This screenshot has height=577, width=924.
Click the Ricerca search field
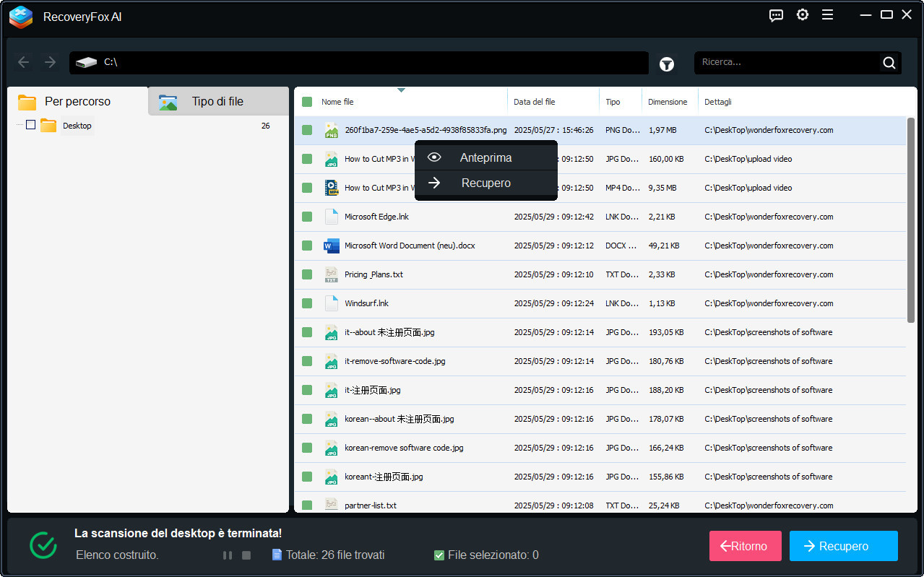[787, 63]
